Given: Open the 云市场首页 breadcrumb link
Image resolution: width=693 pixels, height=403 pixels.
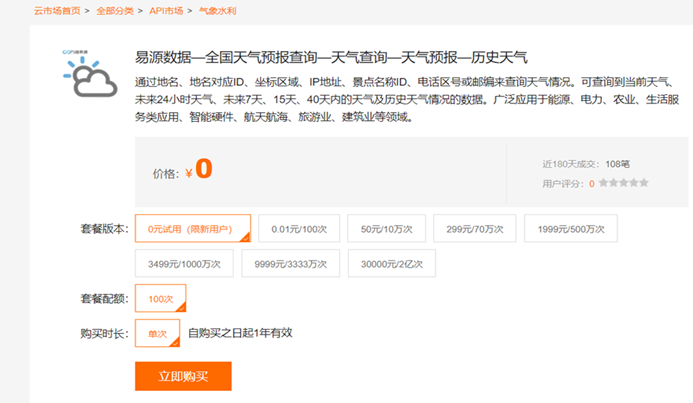Looking at the screenshot, I should click(x=57, y=11).
